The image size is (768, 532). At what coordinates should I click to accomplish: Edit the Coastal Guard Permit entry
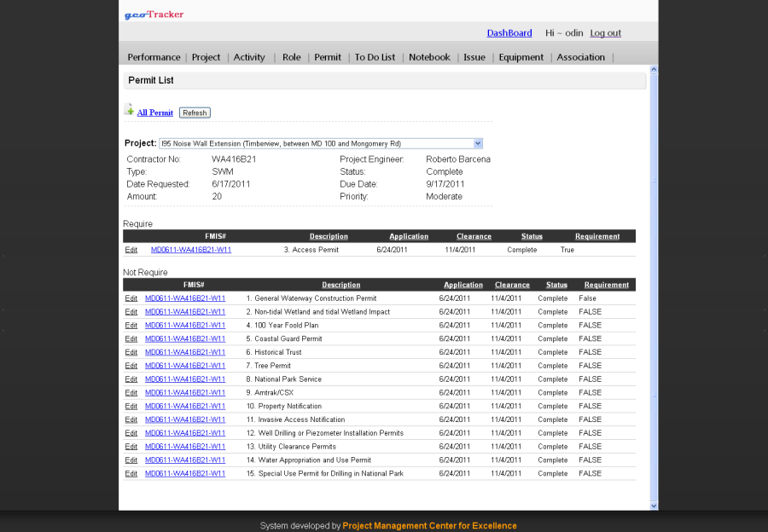coord(131,338)
